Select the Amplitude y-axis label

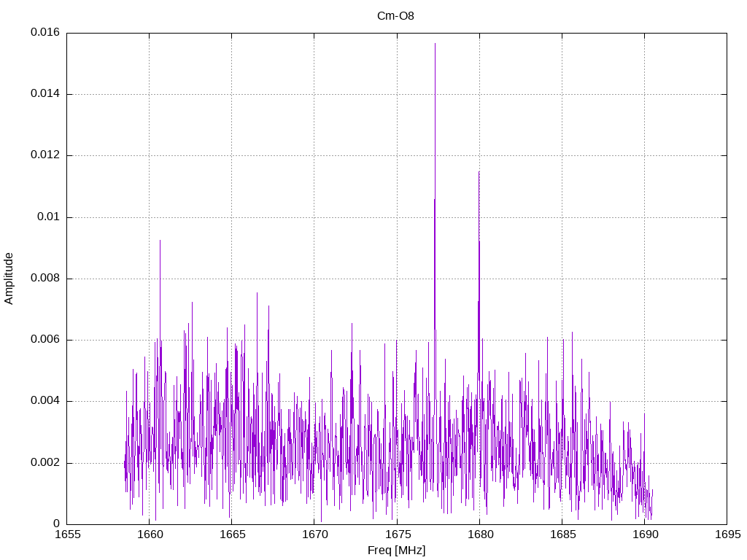click(x=9, y=279)
